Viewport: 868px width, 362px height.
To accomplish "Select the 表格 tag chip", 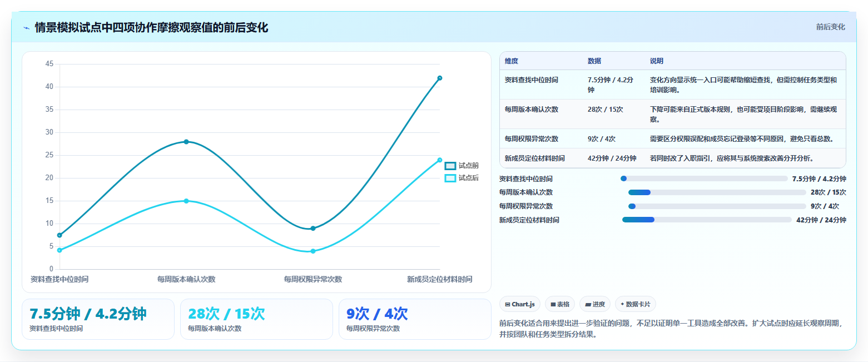I will click(x=560, y=304).
